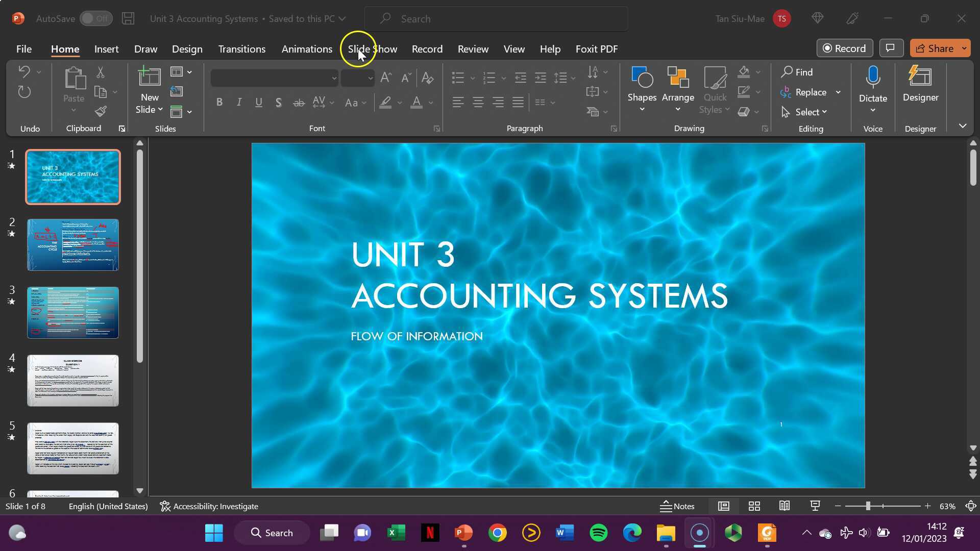Click the Format Painter brush icon
This screenshot has height=551, width=980.
coord(101,111)
